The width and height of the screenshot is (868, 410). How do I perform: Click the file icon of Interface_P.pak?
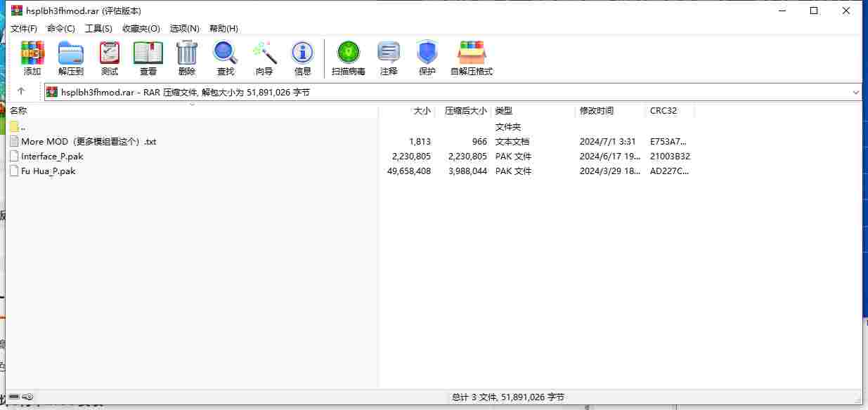(15, 156)
